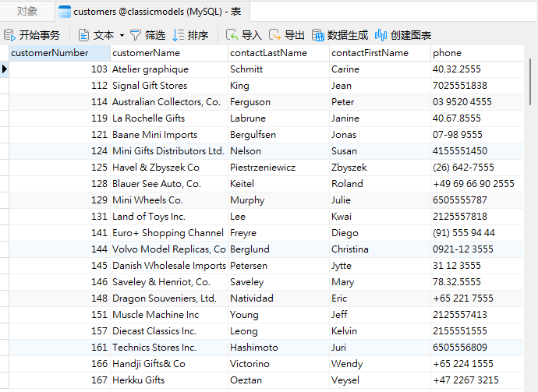Click the cell 'Volvo Model Replicas, Co'
Viewport: 538px width, 392px height.
click(x=169, y=249)
